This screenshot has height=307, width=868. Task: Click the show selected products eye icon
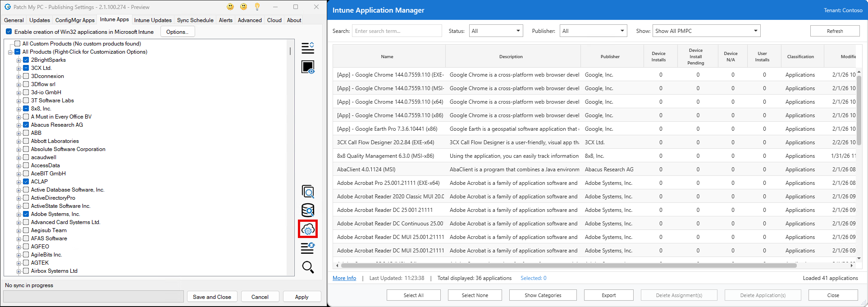[308, 67]
